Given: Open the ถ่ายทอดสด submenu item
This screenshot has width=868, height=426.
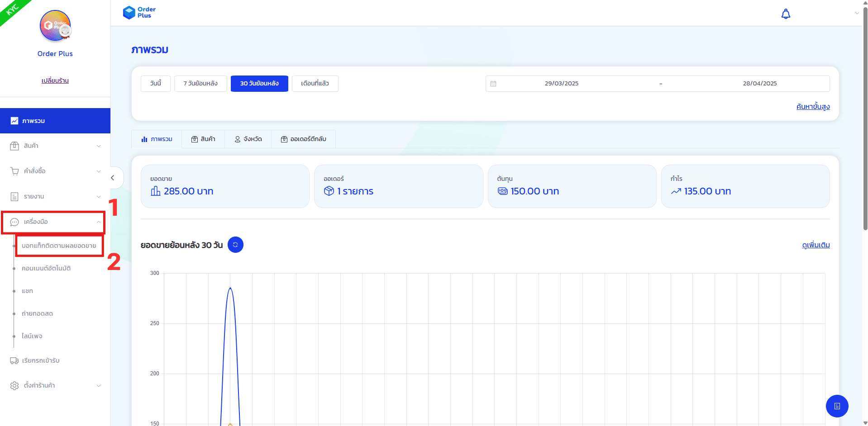Looking at the screenshot, I should coord(37,313).
